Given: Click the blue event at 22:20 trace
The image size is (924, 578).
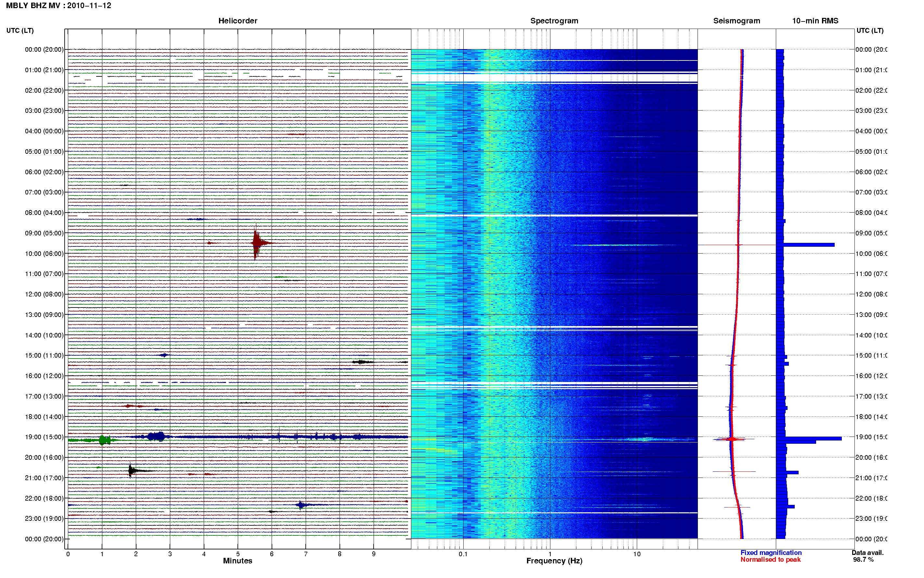Looking at the screenshot, I should 302,505.
